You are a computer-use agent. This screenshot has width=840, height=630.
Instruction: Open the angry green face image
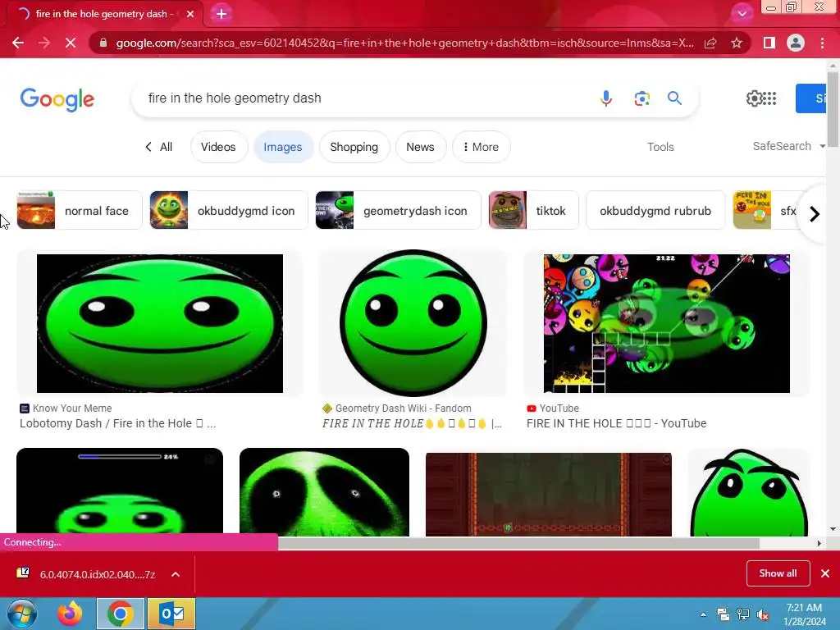(749, 492)
